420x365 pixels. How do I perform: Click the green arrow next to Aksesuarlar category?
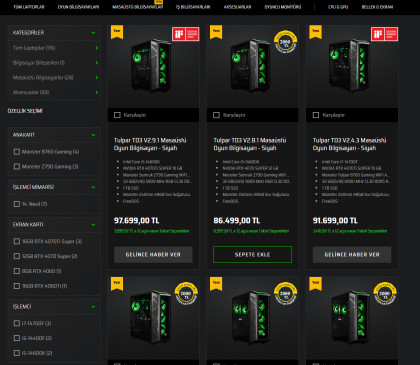[97, 92]
